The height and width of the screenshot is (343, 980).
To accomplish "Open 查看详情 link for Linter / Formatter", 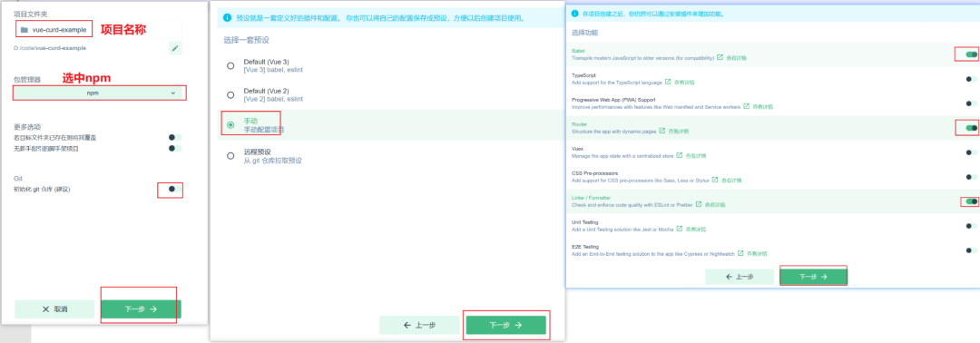I will pyautogui.click(x=716, y=204).
